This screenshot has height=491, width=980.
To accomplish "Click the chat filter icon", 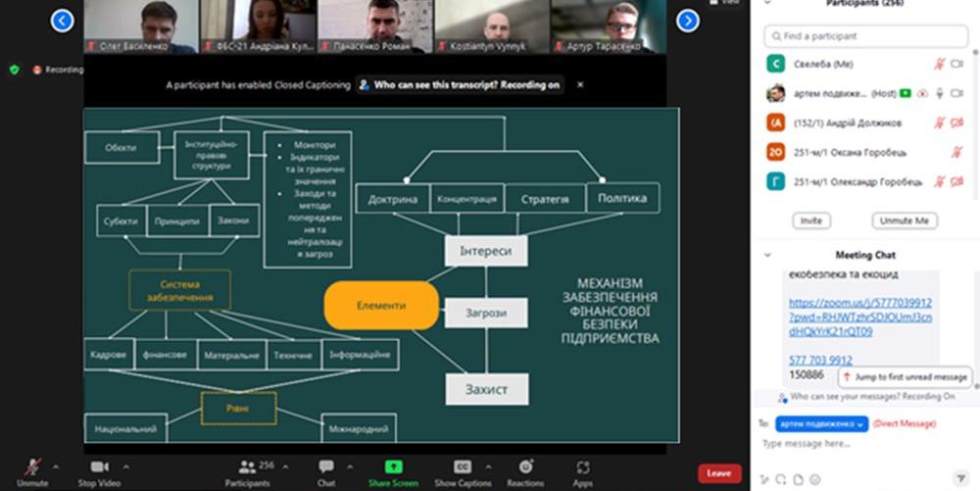I will pos(960,479).
